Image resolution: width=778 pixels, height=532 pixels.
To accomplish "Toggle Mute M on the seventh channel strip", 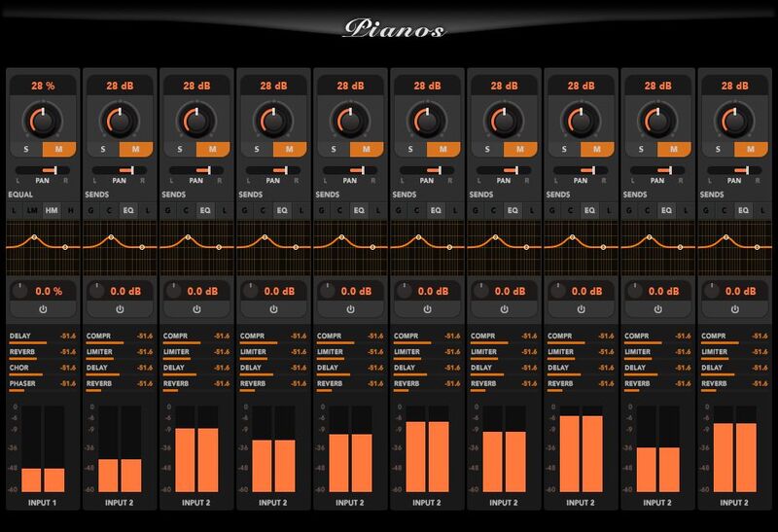I will pyautogui.click(x=520, y=149).
